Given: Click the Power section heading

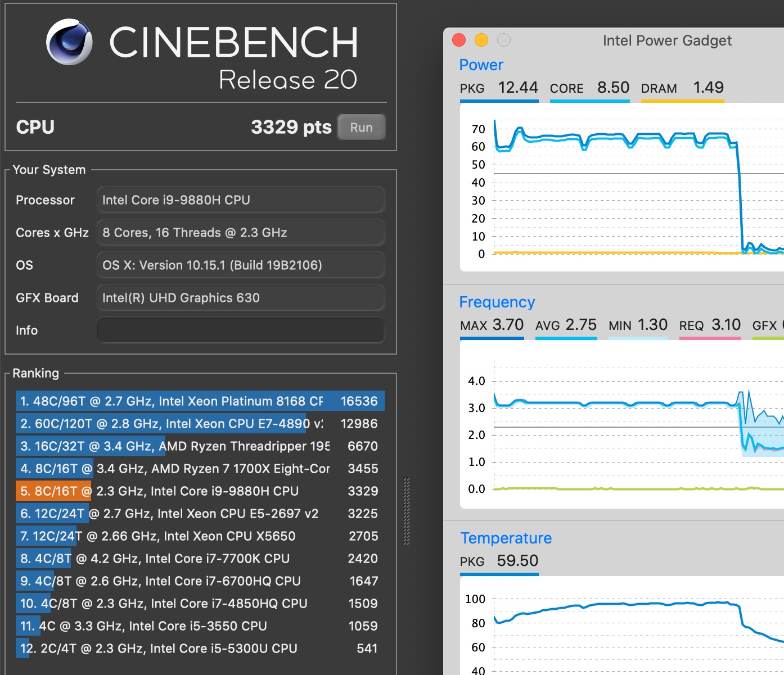Looking at the screenshot, I should [481, 65].
